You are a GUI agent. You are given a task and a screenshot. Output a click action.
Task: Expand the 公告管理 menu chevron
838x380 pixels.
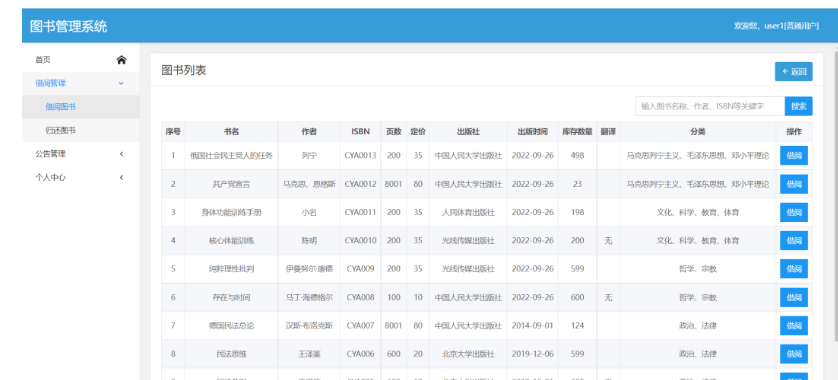121,154
